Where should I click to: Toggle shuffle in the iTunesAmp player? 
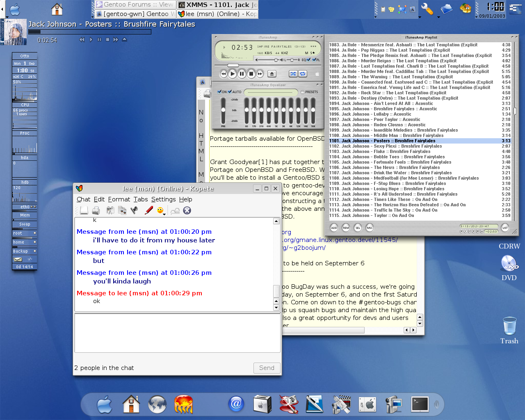(293, 74)
